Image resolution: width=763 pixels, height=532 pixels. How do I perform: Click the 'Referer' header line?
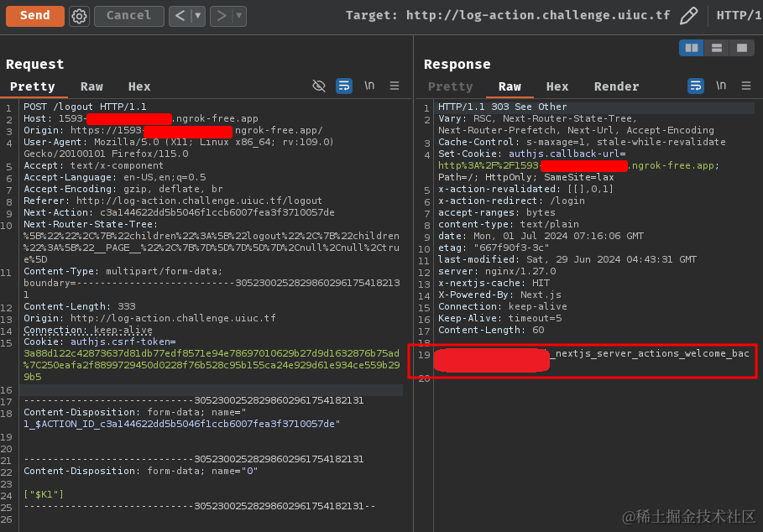pos(173,201)
